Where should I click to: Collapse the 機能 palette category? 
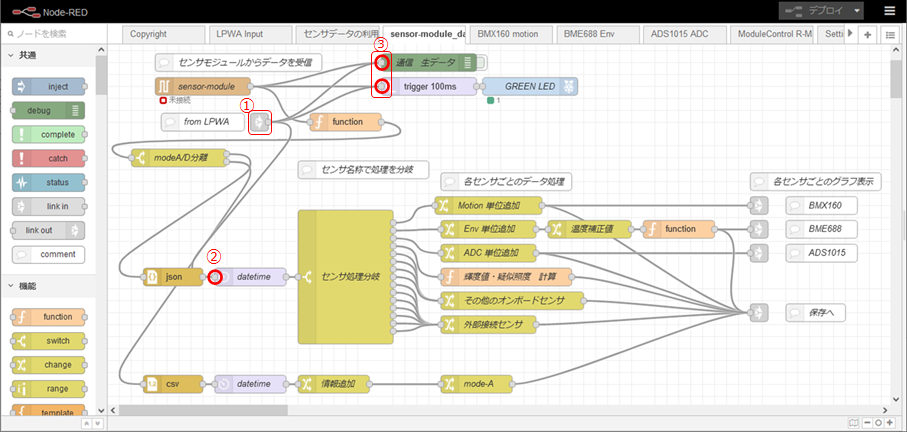point(12,286)
